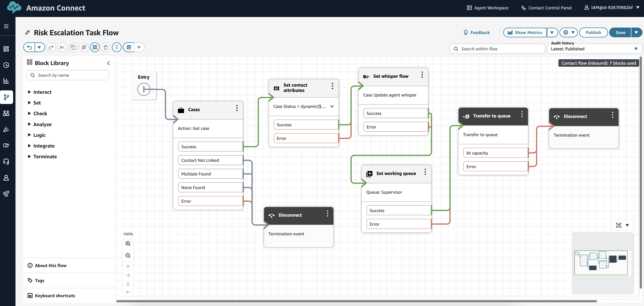Click the Cut icon in the toolbar
Viewport: 644px width, 306px height.
(62, 47)
